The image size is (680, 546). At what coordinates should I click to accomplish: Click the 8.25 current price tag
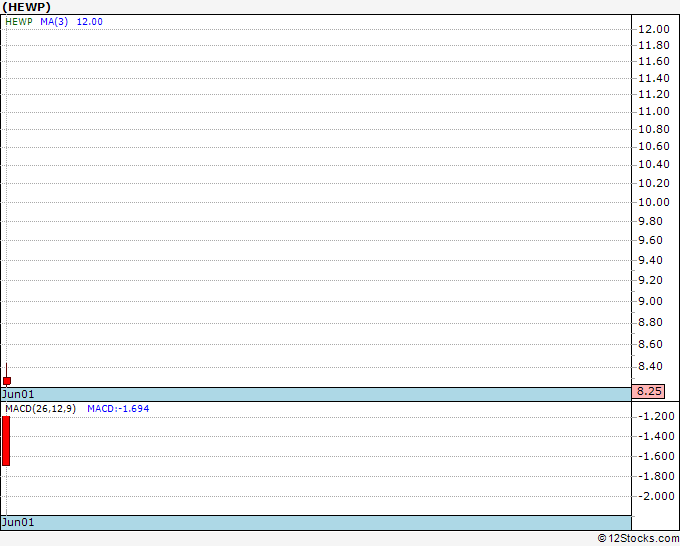tap(648, 391)
